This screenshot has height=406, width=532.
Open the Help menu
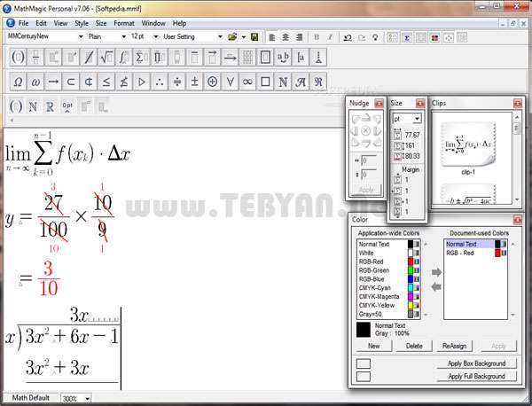click(179, 23)
